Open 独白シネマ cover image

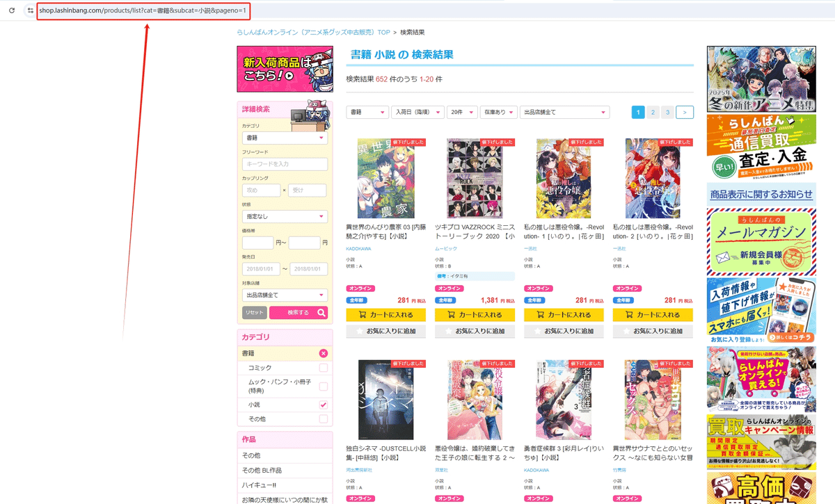click(x=385, y=400)
